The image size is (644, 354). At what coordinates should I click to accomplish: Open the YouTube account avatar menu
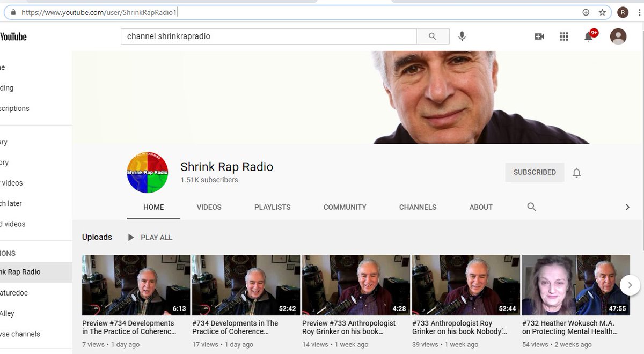coord(618,36)
